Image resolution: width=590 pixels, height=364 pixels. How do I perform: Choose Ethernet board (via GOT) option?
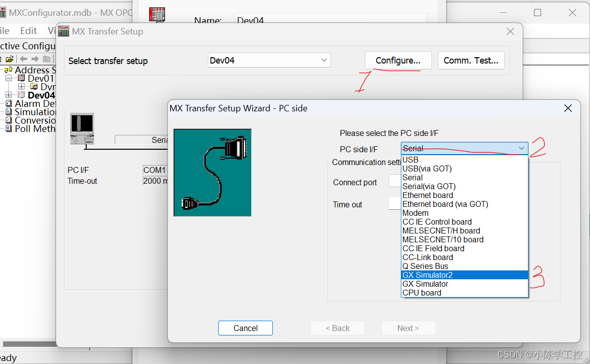point(464,204)
